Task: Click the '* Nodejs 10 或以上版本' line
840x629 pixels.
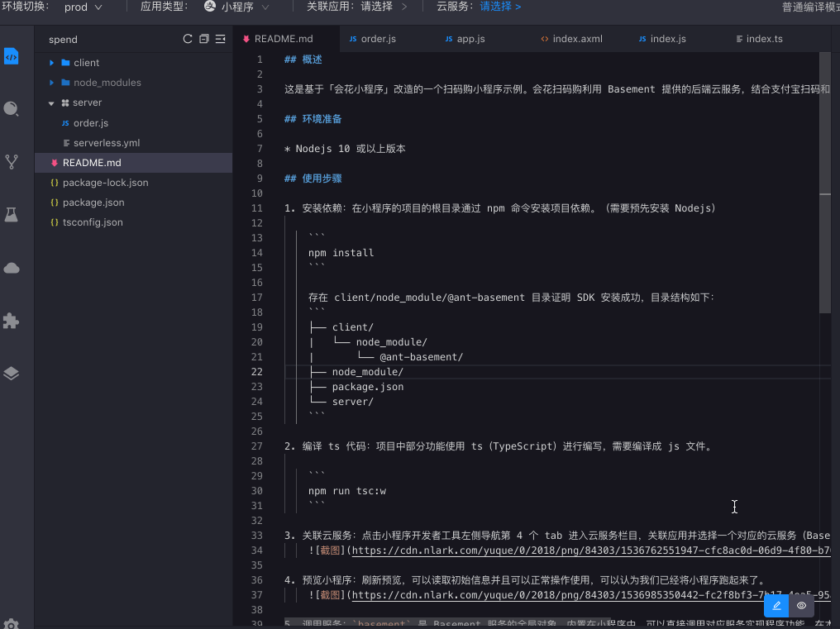Action: coord(345,149)
